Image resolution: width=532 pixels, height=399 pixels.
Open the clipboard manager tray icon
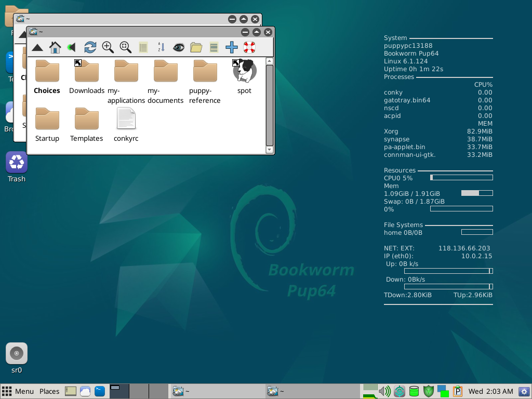(x=458, y=391)
